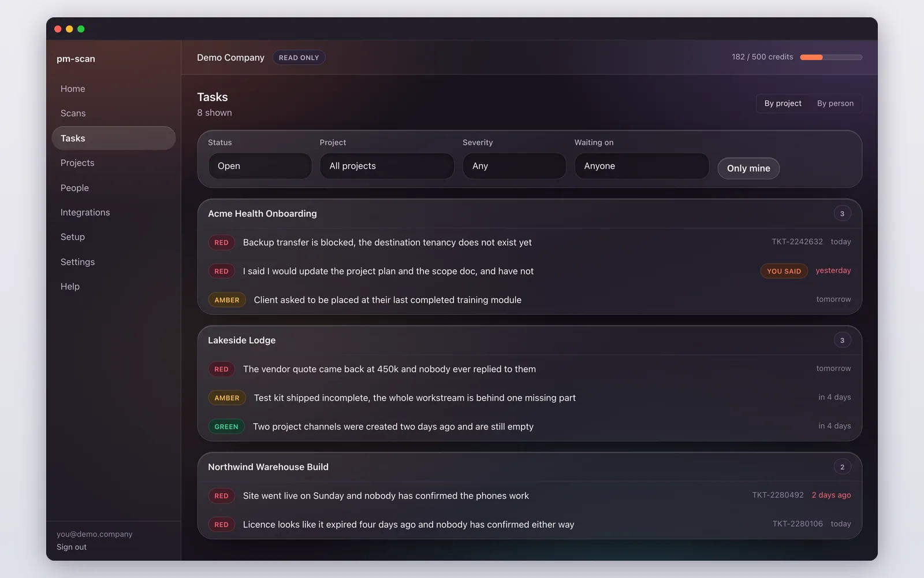Open Setup in the sidebar
The height and width of the screenshot is (578, 924).
pos(114,237)
